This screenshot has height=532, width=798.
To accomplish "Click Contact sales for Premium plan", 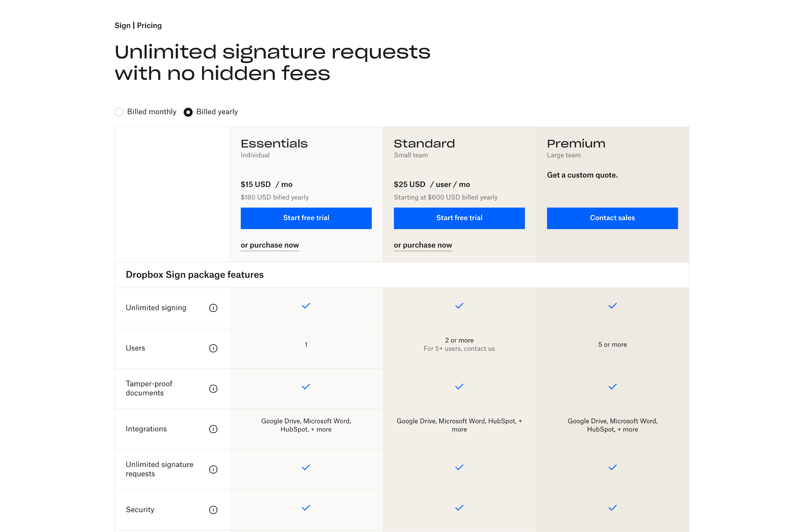I will tap(613, 218).
